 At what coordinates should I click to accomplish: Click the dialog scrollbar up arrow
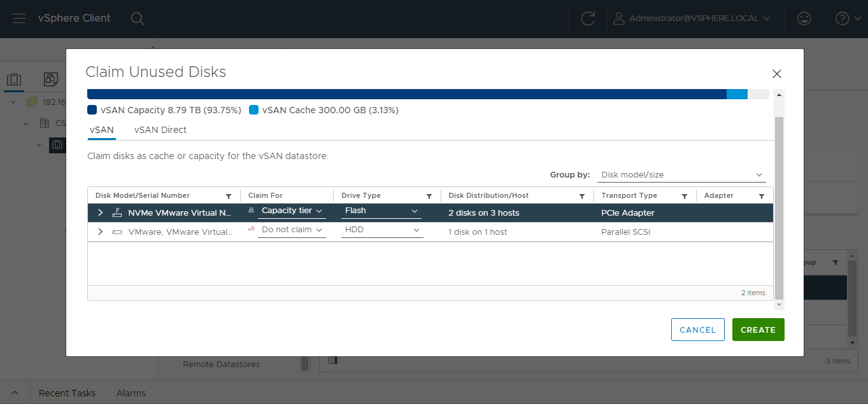pos(779,94)
